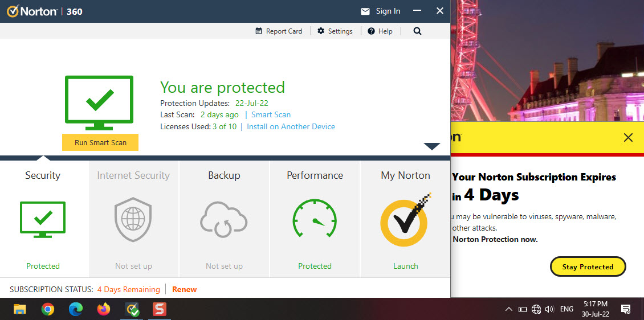Open the red S app in taskbar

(x=160, y=309)
